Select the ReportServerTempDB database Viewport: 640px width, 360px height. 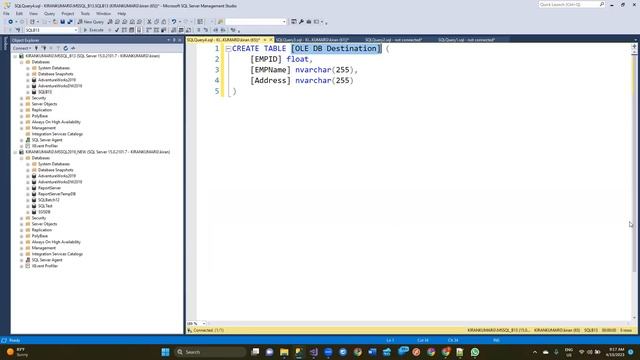click(x=57, y=194)
